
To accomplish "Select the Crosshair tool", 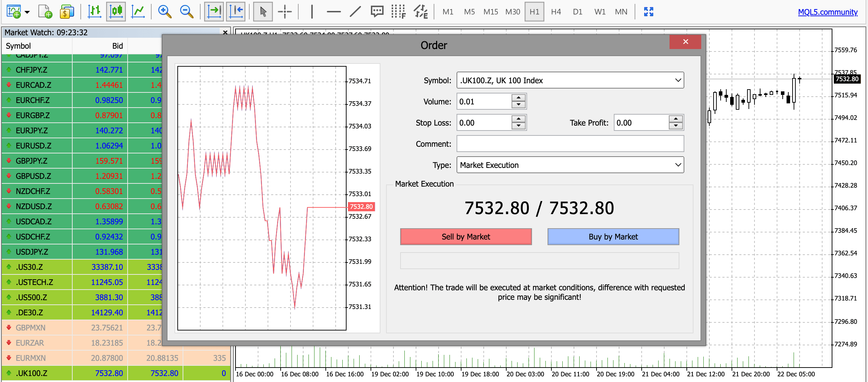I will [285, 12].
